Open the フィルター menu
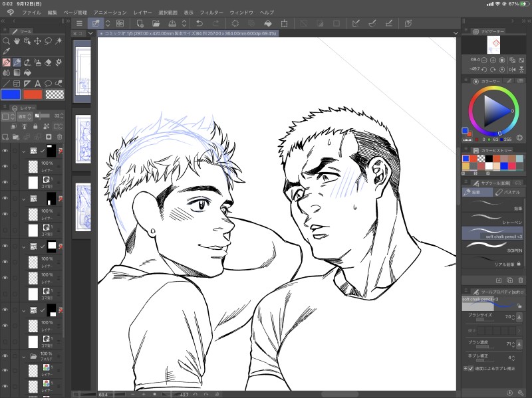This screenshot has height=398, width=532. (211, 13)
